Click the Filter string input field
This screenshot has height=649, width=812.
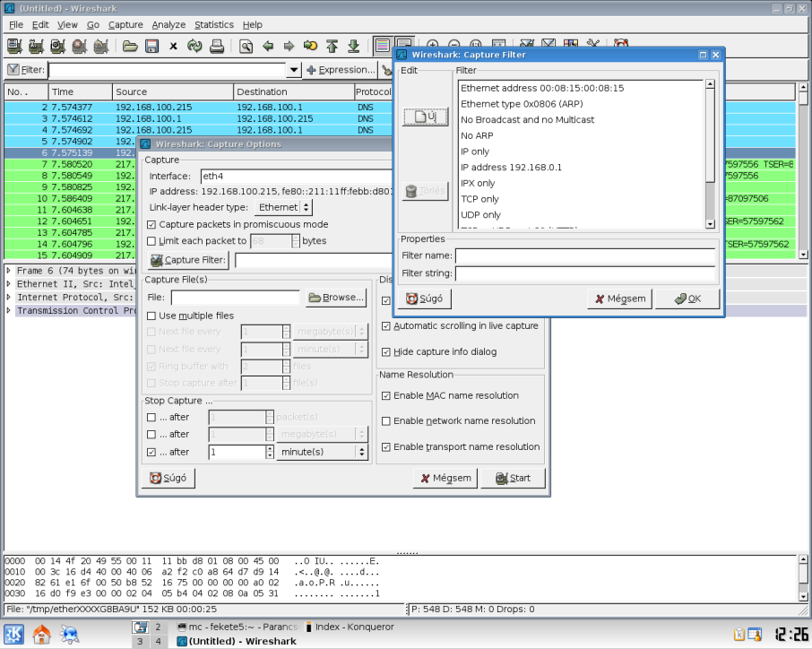pos(585,273)
